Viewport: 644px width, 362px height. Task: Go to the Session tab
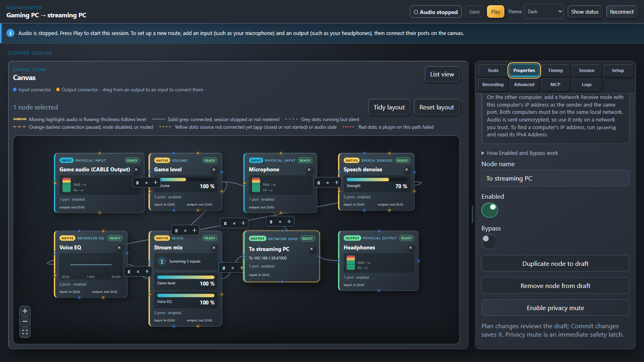(586, 70)
